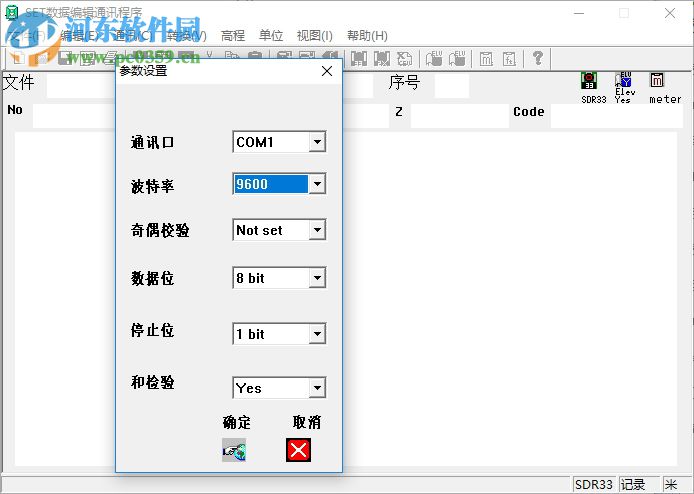Close the main SET program window
The width and height of the screenshot is (694, 494).
click(x=670, y=13)
